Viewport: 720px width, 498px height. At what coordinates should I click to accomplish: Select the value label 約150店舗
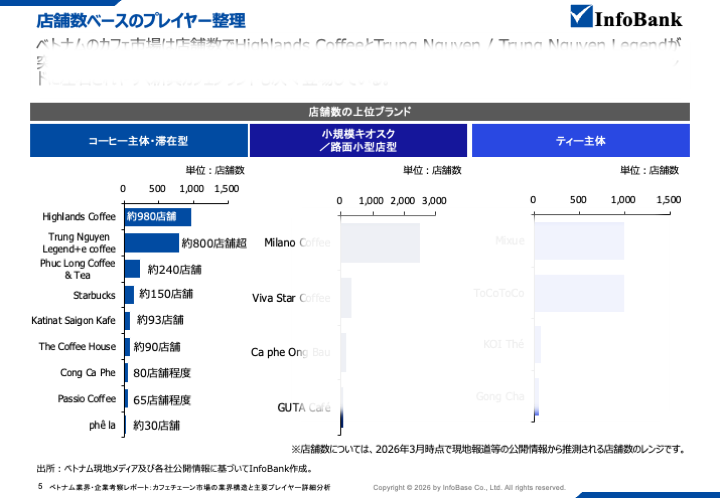coord(166,294)
